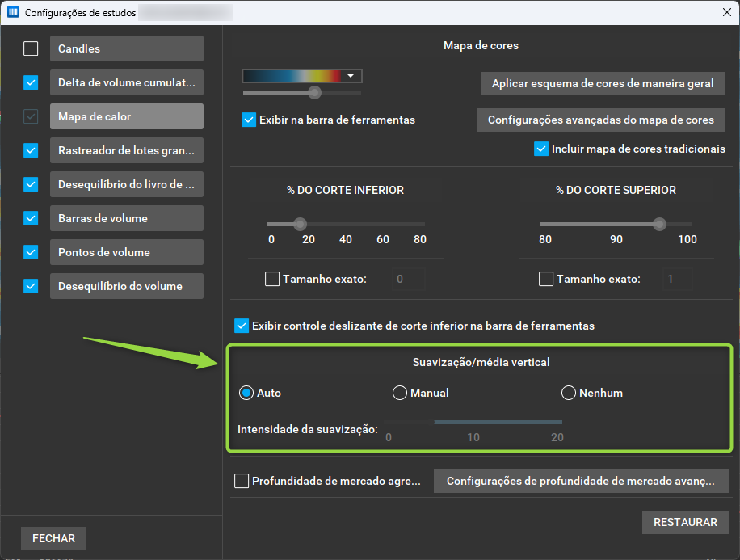Click the RESTAURAR button
The height and width of the screenshot is (560, 740).
point(685,522)
